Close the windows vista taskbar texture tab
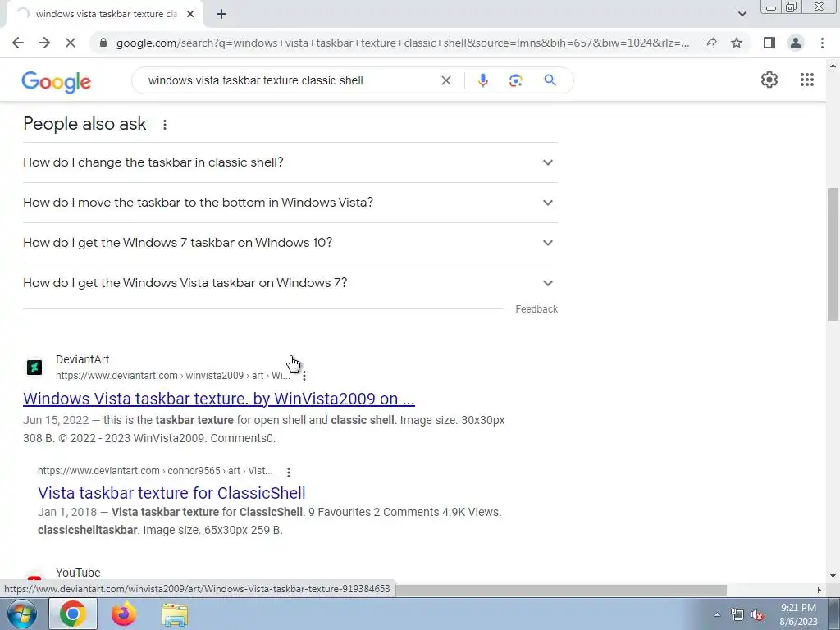Image resolution: width=840 pixels, height=630 pixels. click(x=190, y=14)
